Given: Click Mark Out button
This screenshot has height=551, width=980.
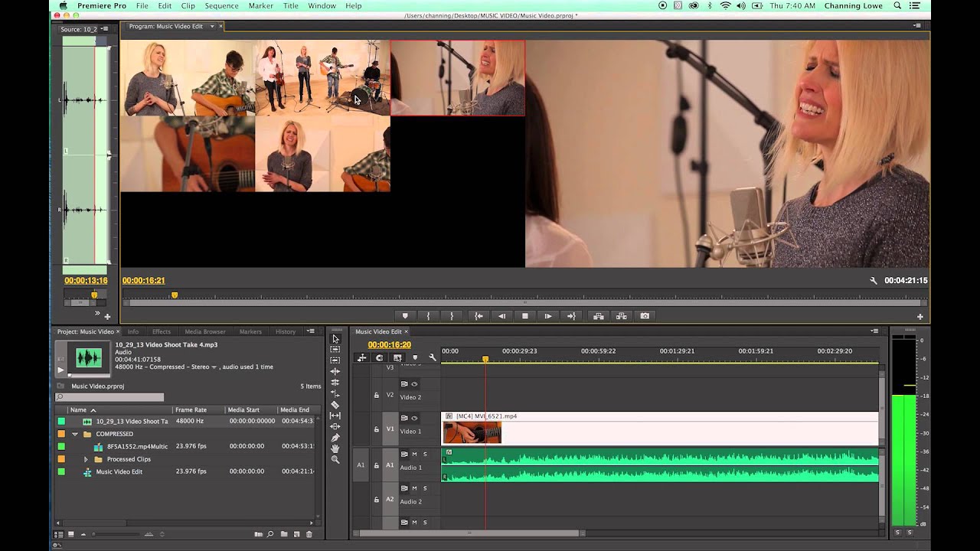Looking at the screenshot, I should (452, 316).
